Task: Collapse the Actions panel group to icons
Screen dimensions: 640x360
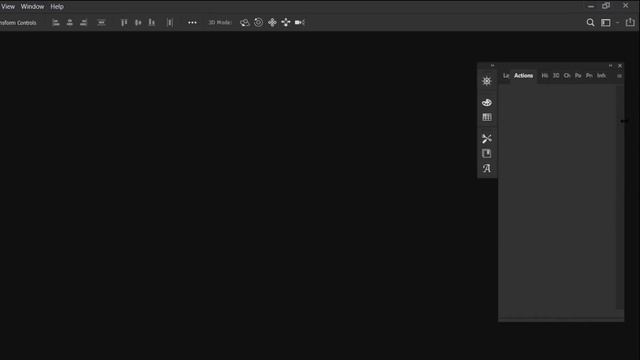Action: tap(611, 66)
